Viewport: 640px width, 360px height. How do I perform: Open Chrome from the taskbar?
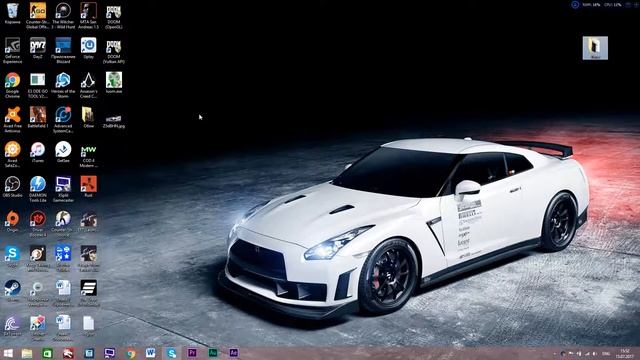131,353
